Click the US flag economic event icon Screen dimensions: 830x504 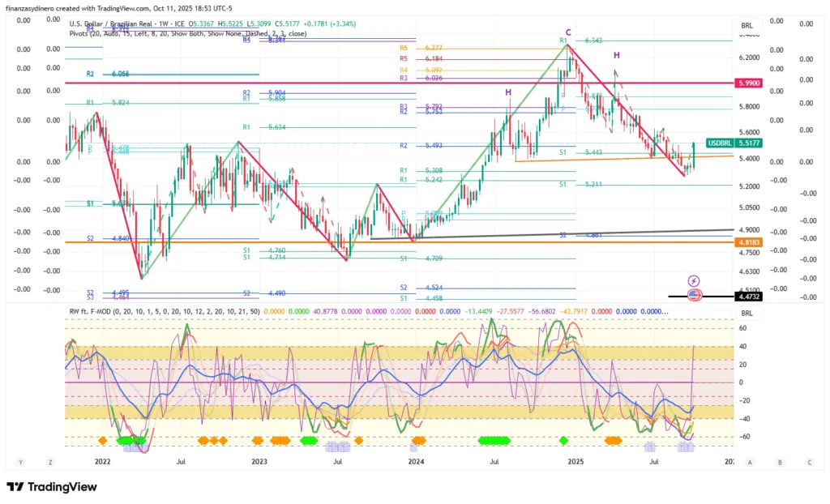(694, 294)
